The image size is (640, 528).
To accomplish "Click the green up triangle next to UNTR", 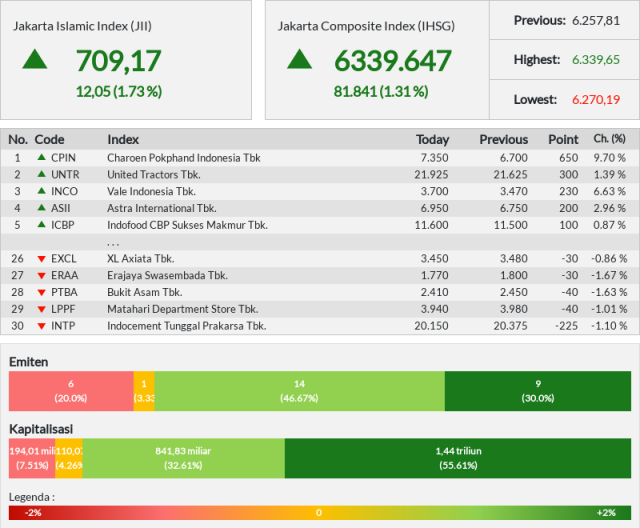I will (x=41, y=174).
